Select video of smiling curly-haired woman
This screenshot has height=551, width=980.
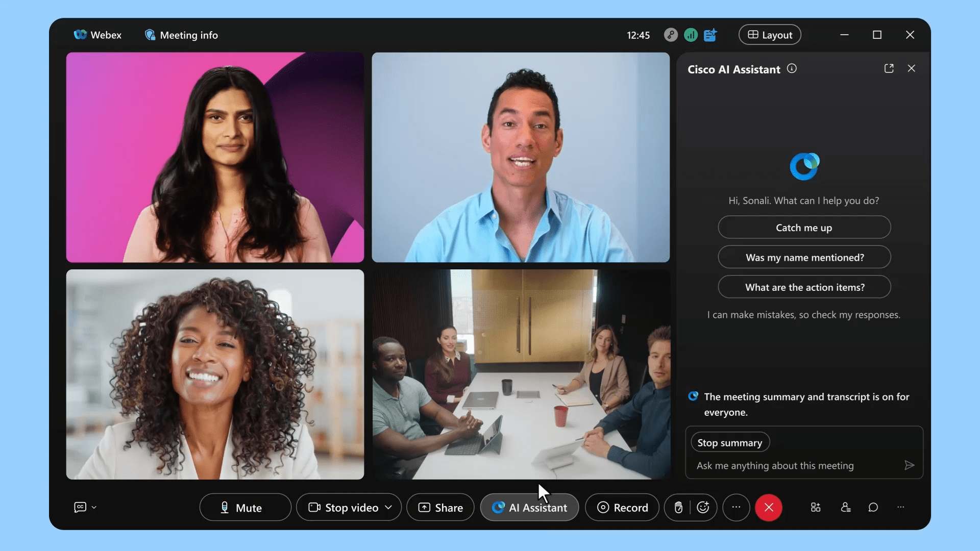(215, 374)
